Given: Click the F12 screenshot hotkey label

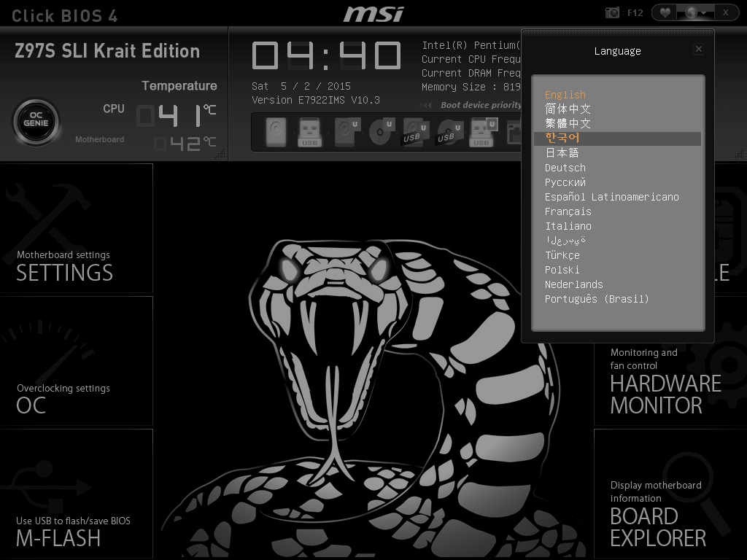Looking at the screenshot, I should pos(635,13).
